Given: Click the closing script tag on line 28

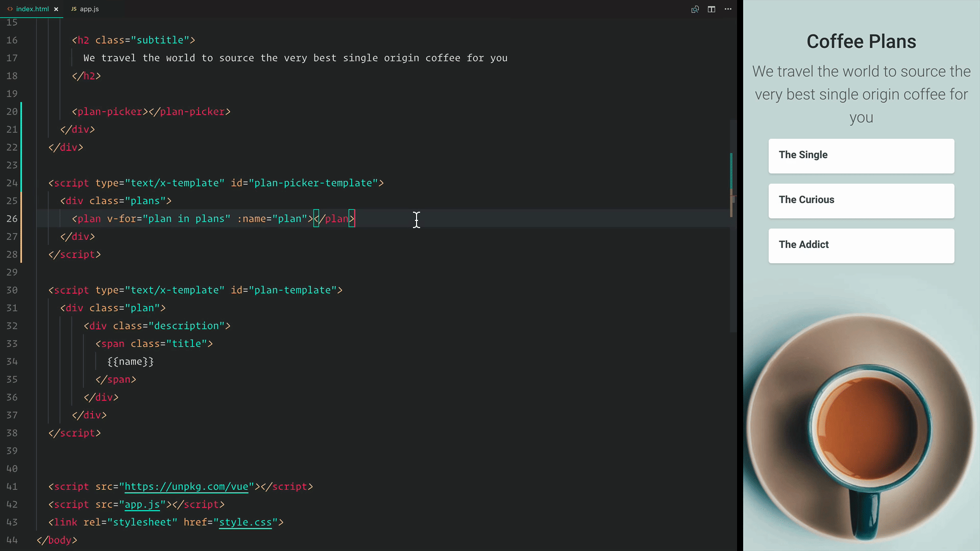Looking at the screenshot, I should pyautogui.click(x=75, y=255).
